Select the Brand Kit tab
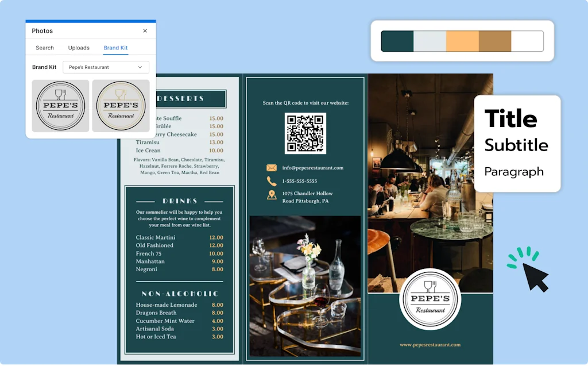 click(115, 48)
